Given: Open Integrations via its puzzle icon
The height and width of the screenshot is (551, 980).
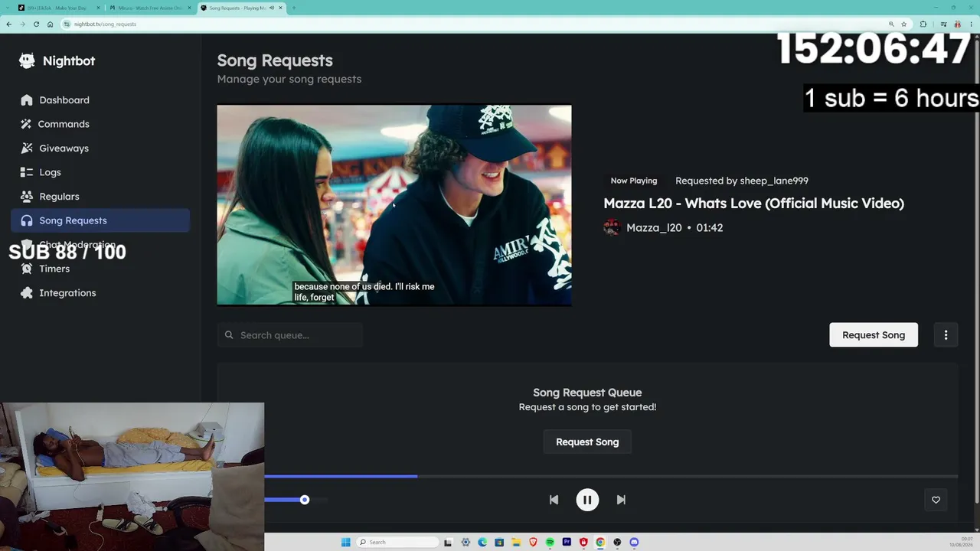Looking at the screenshot, I should pyautogui.click(x=27, y=293).
